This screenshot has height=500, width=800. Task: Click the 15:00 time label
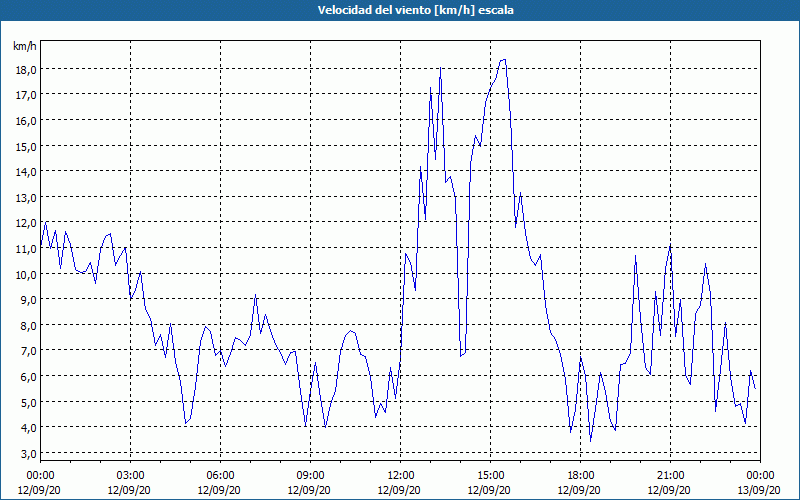click(x=490, y=476)
